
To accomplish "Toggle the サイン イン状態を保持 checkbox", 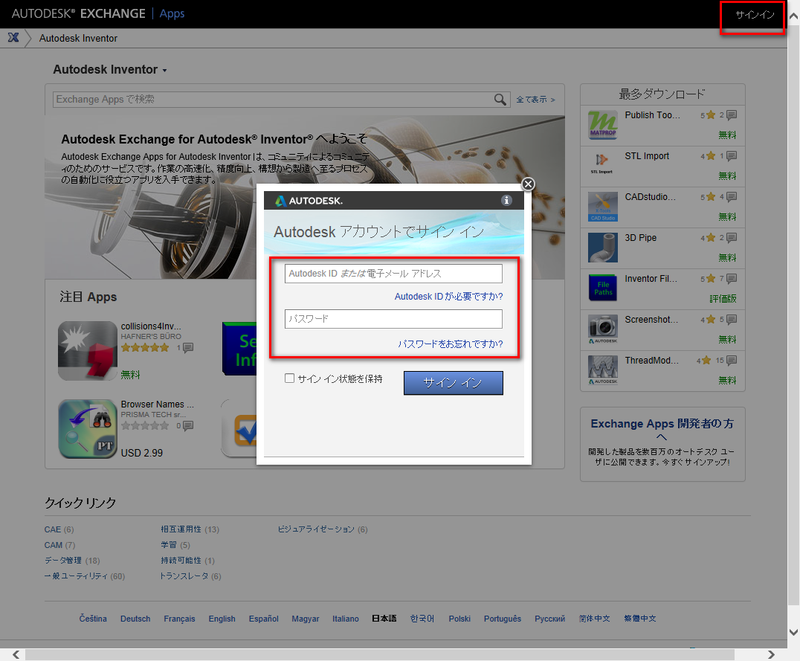I will pos(289,378).
